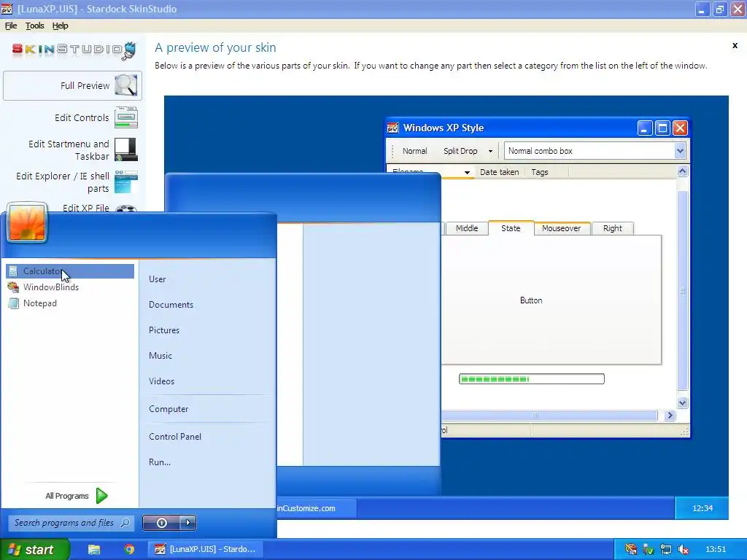Click the power button in preview start menu
Image resolution: width=747 pixels, height=560 pixels.
161,523
